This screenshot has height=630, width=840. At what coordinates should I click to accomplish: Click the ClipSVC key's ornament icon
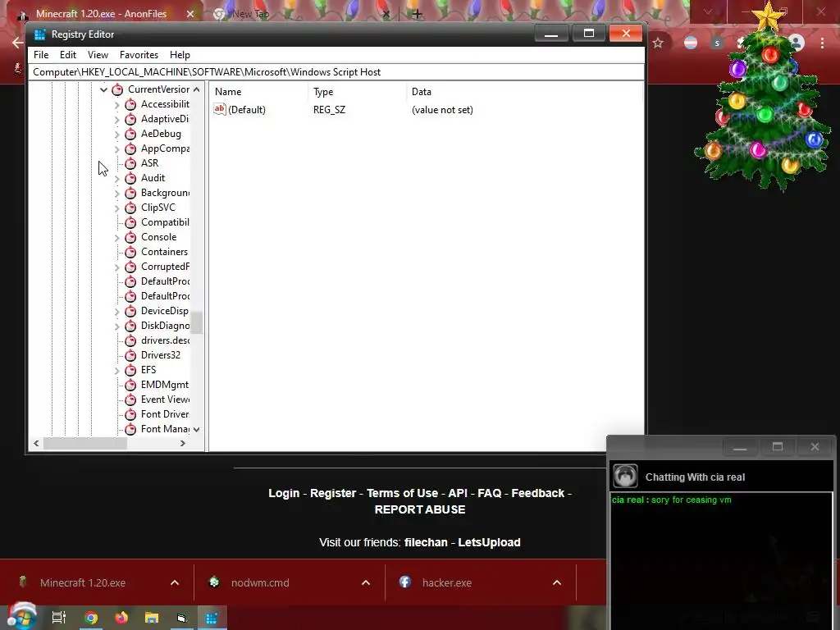tap(130, 208)
